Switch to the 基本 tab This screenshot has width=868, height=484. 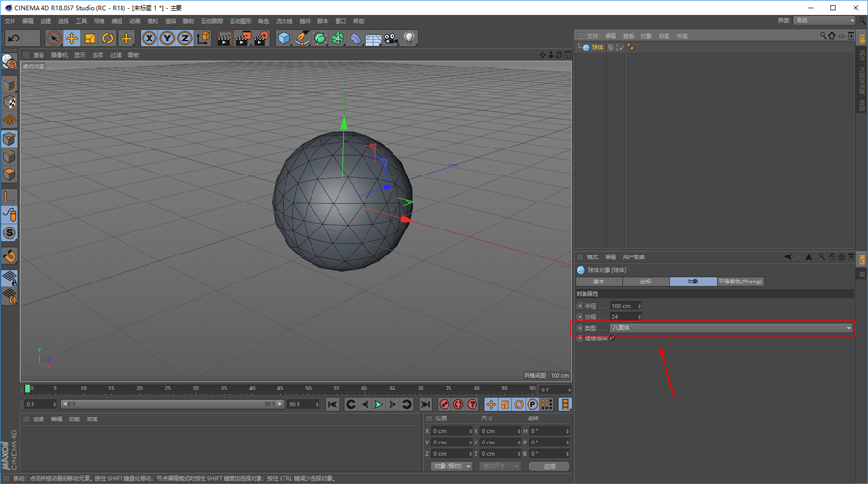(x=599, y=282)
